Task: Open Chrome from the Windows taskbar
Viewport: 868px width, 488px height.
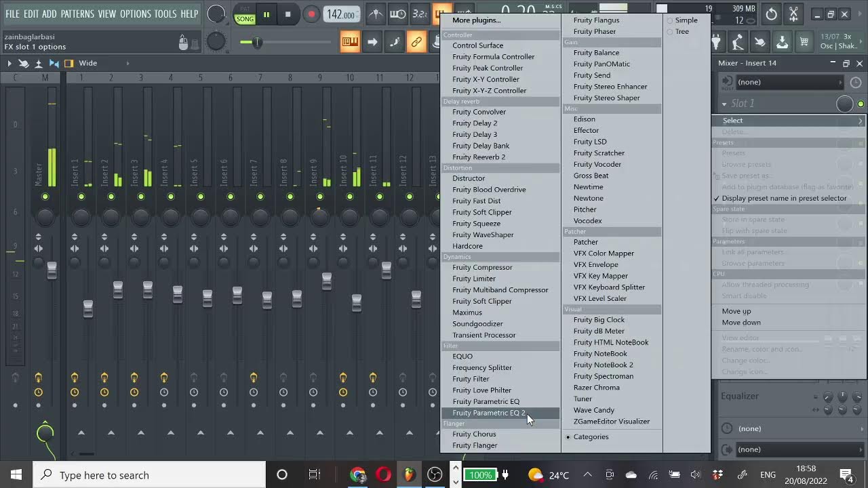Action: 358,475
